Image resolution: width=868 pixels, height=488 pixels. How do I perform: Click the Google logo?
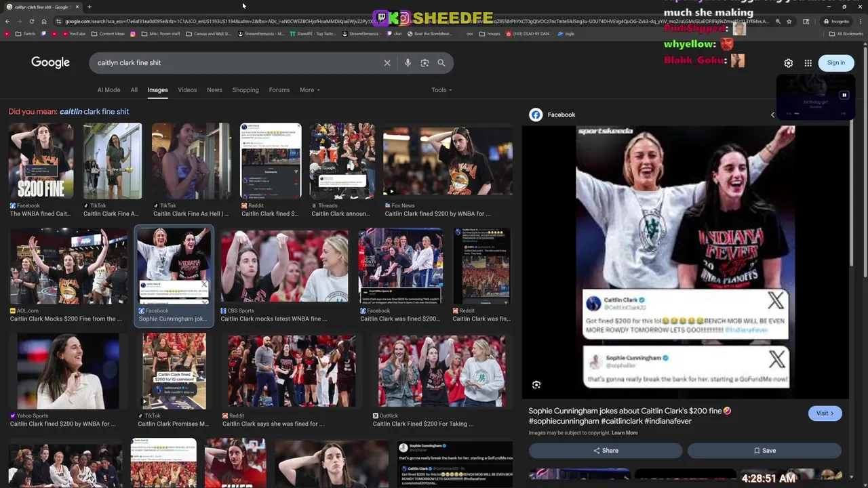(50, 62)
